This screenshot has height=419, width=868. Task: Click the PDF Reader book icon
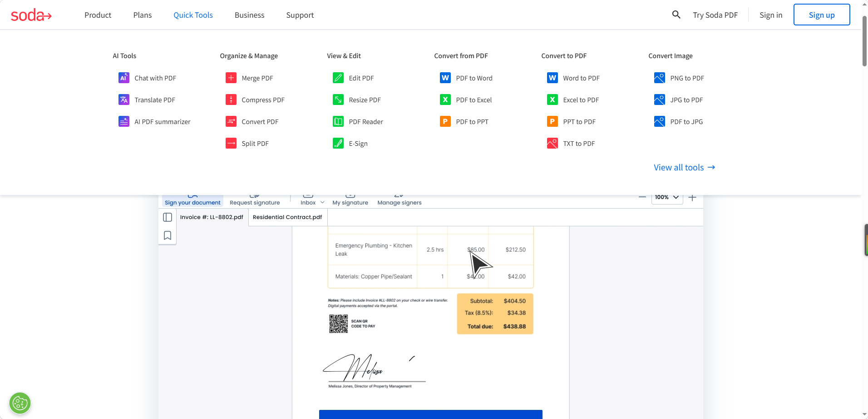[338, 121]
